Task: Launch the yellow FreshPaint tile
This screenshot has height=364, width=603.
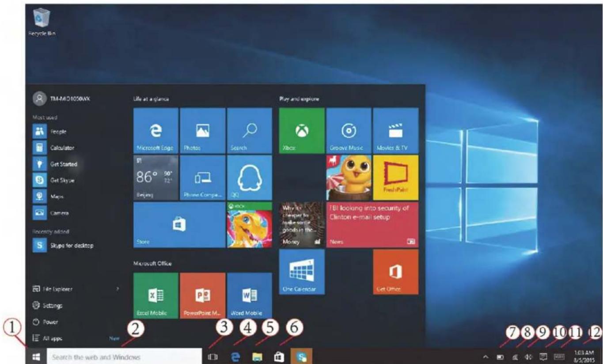Action: (395, 178)
